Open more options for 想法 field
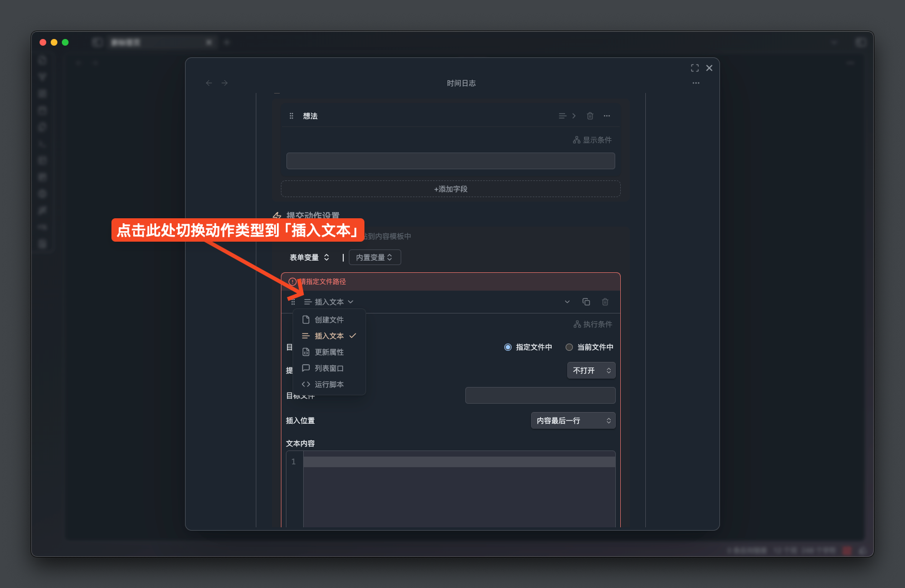 click(x=607, y=116)
